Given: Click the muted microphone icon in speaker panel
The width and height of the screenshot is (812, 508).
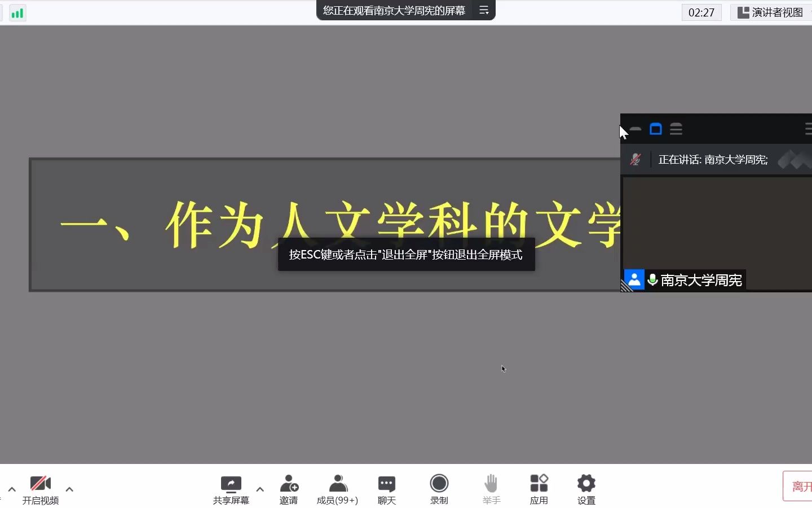Looking at the screenshot, I should [636, 160].
